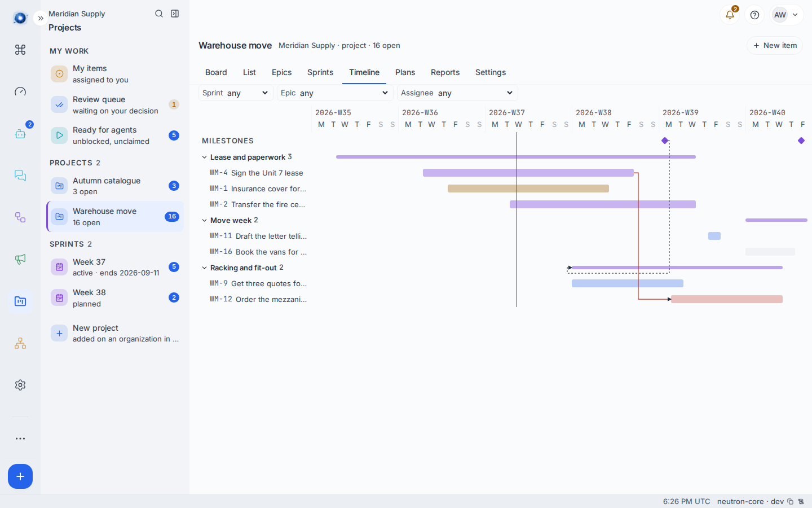Click the W39 milestone diamond marker
The width and height of the screenshot is (812, 508).
(x=665, y=141)
